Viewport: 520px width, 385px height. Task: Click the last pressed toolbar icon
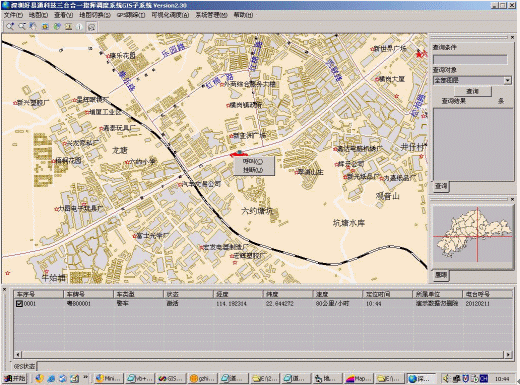coord(92,27)
